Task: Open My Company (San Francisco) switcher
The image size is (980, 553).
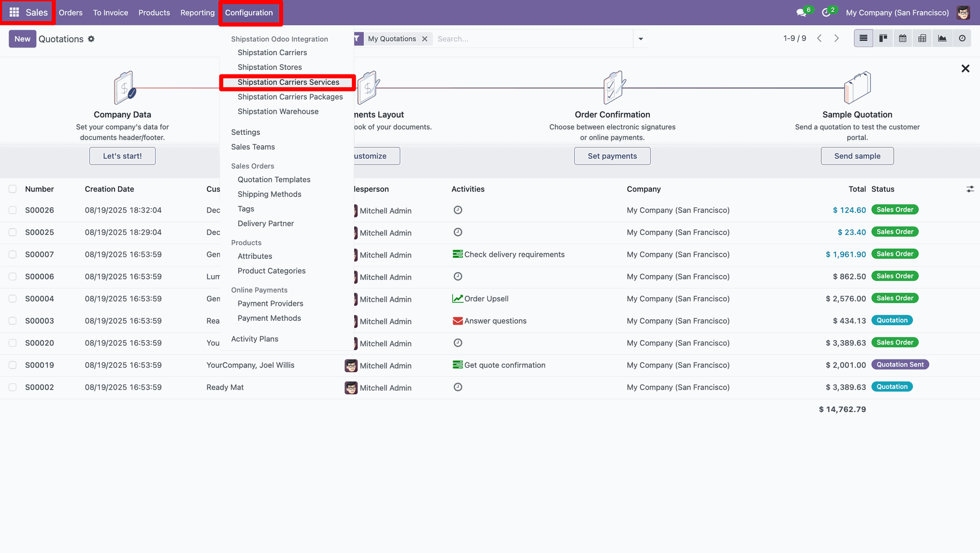Action: point(897,12)
